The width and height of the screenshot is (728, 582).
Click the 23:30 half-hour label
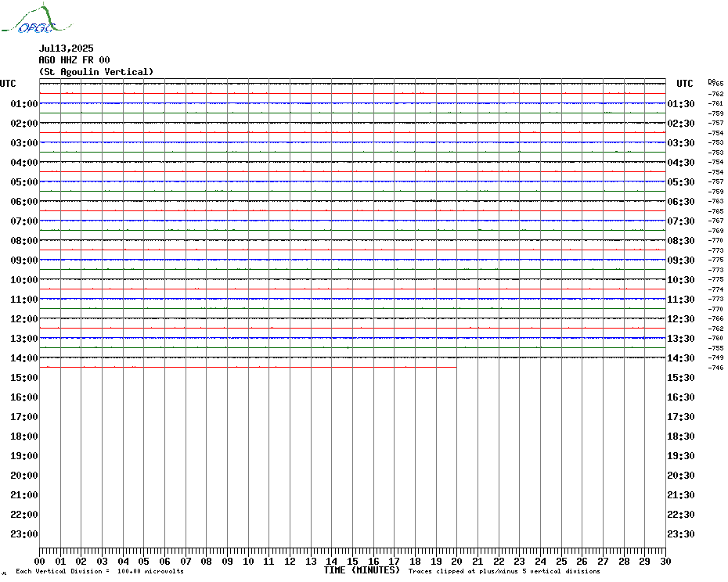pos(681,533)
